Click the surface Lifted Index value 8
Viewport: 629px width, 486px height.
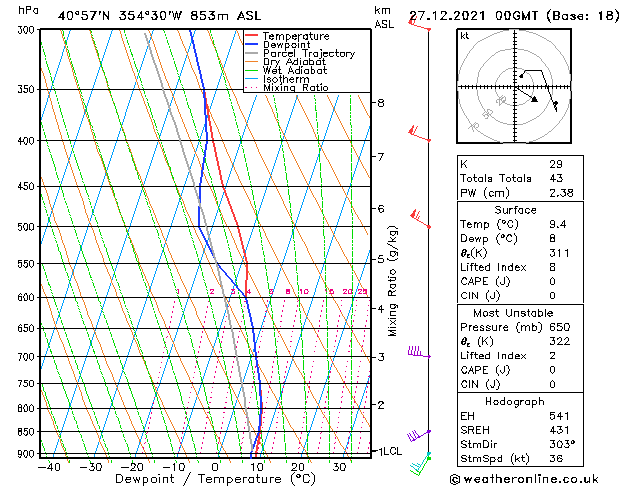pyautogui.click(x=552, y=267)
